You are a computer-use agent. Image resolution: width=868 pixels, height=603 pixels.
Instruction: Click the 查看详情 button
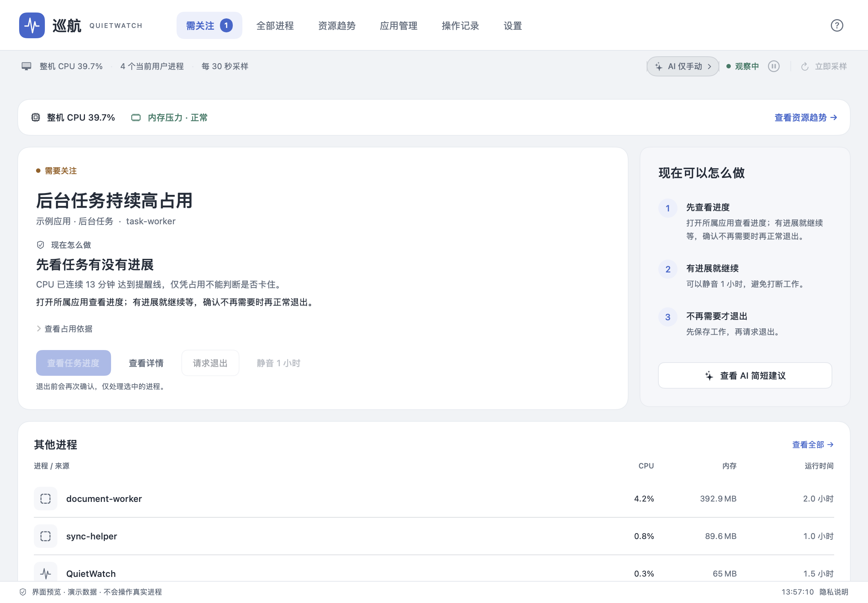coord(146,363)
